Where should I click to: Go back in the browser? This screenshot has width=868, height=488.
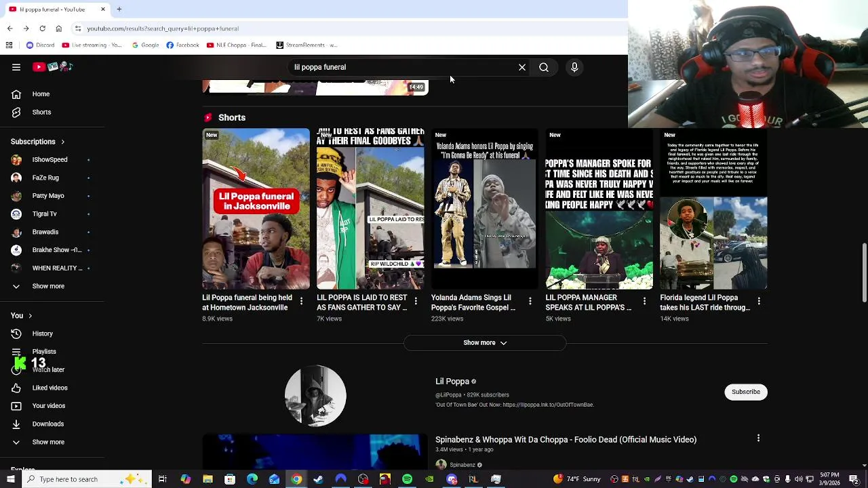point(9,28)
